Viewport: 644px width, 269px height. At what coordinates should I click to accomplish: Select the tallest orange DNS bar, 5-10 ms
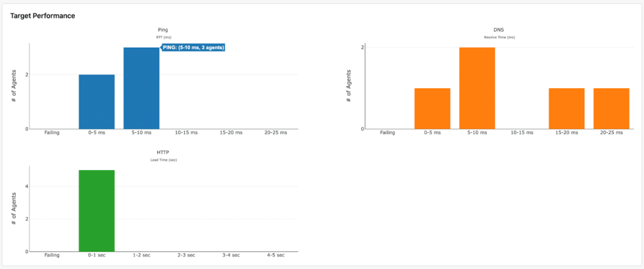pyautogui.click(x=477, y=88)
